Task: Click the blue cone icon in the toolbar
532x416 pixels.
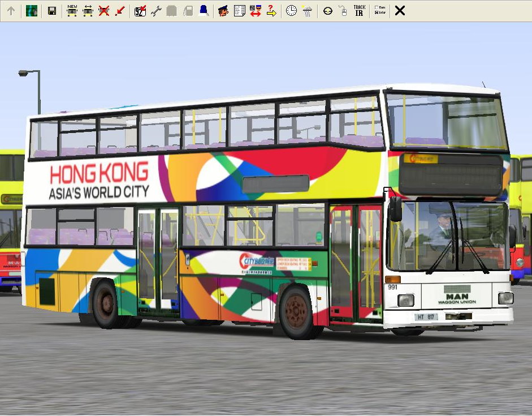Action: click(204, 11)
